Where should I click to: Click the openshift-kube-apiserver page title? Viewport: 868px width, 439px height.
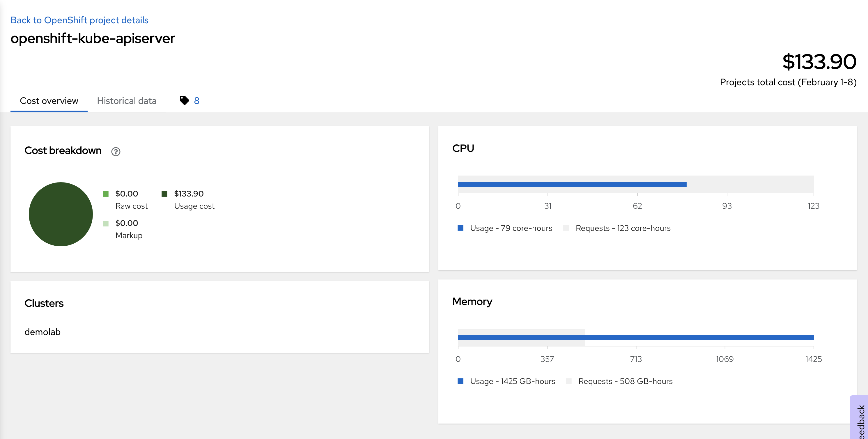click(x=93, y=38)
